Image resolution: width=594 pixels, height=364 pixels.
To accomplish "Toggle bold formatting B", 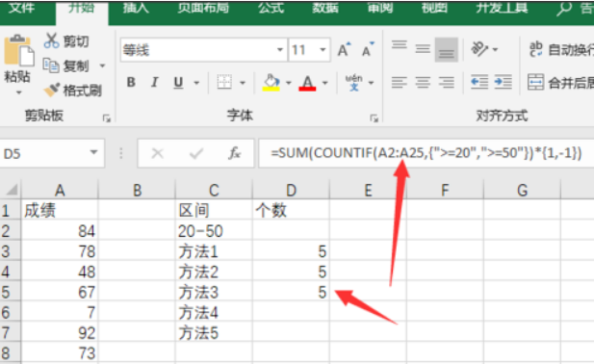I will (131, 82).
